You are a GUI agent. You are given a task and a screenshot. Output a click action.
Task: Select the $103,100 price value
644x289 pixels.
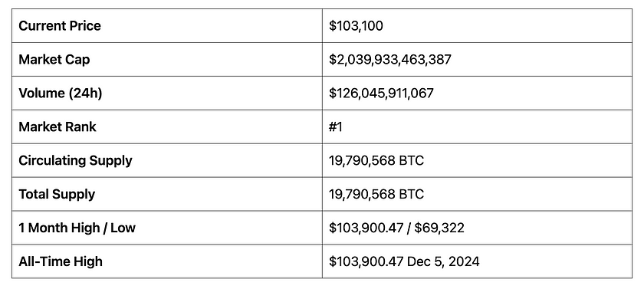pos(356,26)
